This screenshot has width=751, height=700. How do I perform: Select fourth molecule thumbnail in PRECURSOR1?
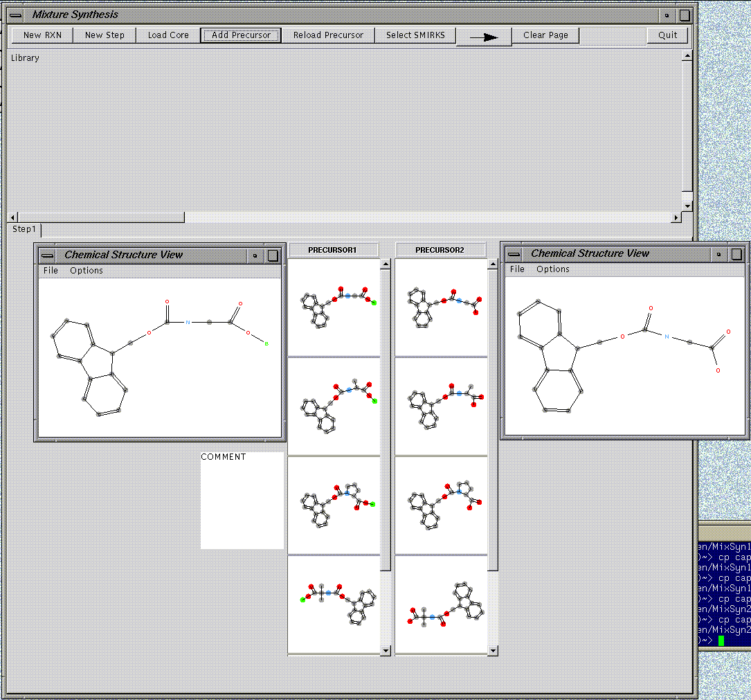tap(334, 604)
